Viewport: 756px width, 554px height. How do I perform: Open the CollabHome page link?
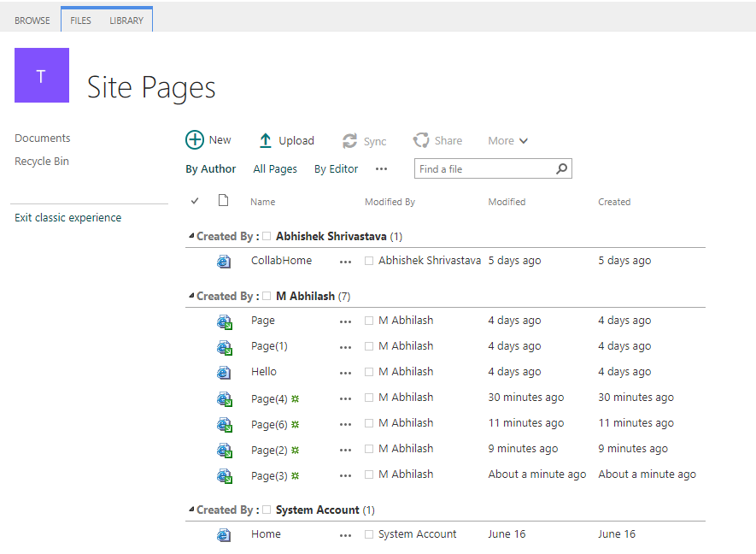pos(281,261)
